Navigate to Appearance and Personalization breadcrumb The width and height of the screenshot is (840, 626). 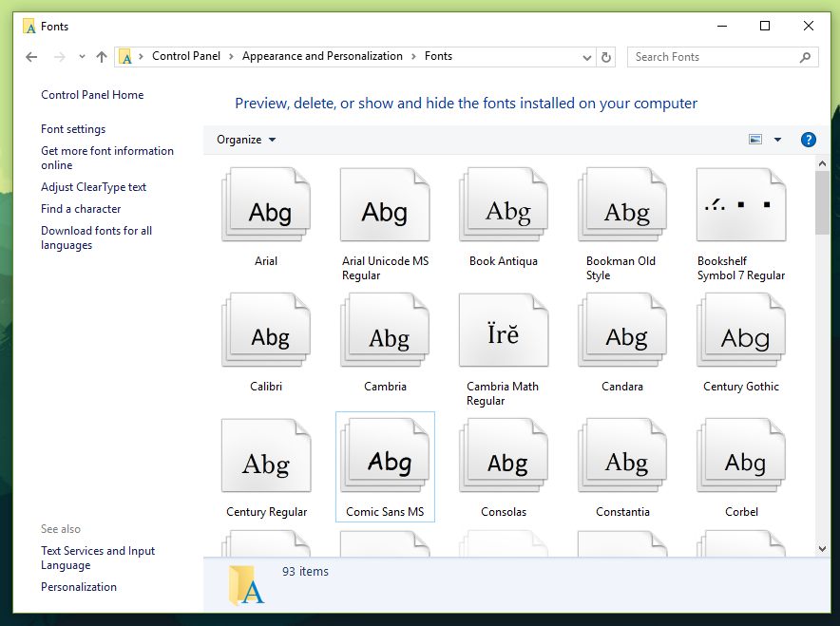pyautogui.click(x=322, y=56)
